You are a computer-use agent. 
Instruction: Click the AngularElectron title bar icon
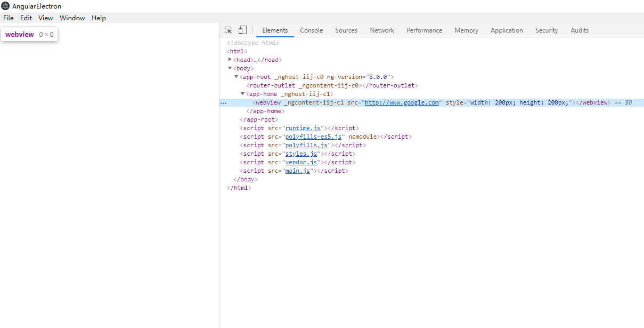(4, 5)
